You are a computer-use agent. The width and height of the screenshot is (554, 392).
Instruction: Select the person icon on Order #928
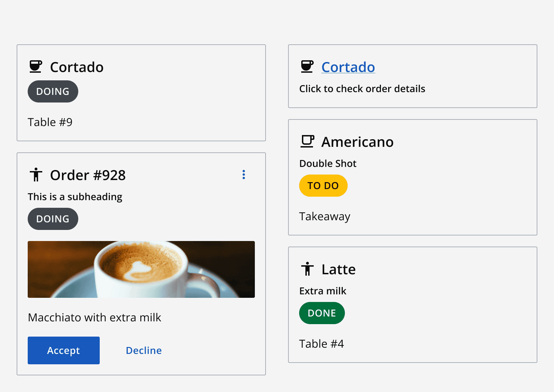tap(36, 175)
